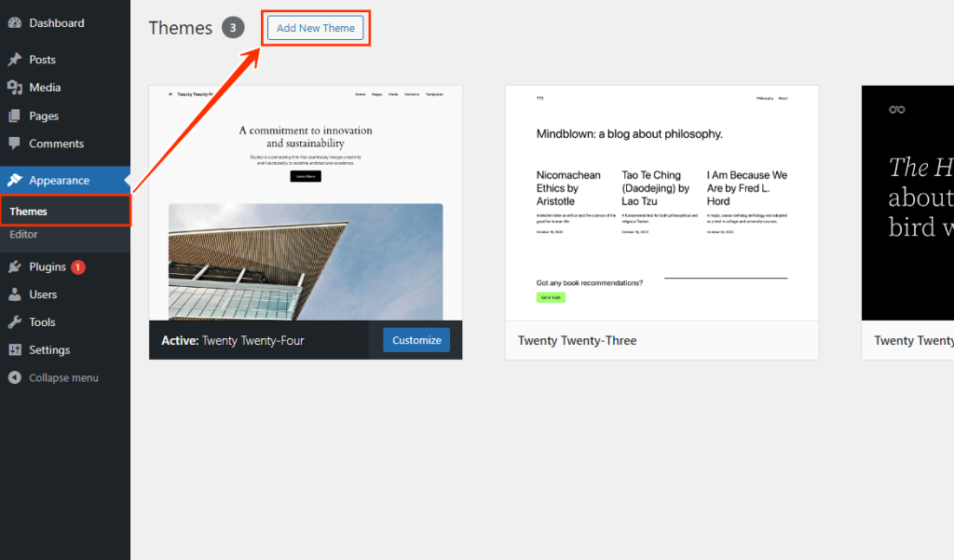954x560 pixels.
Task: Open the Settings menu label
Action: click(x=49, y=350)
